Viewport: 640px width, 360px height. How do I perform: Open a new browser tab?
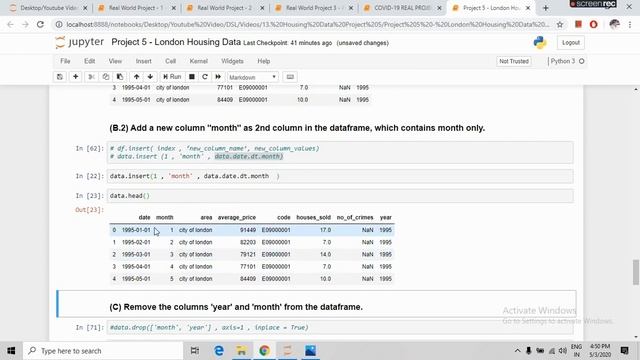click(546, 8)
